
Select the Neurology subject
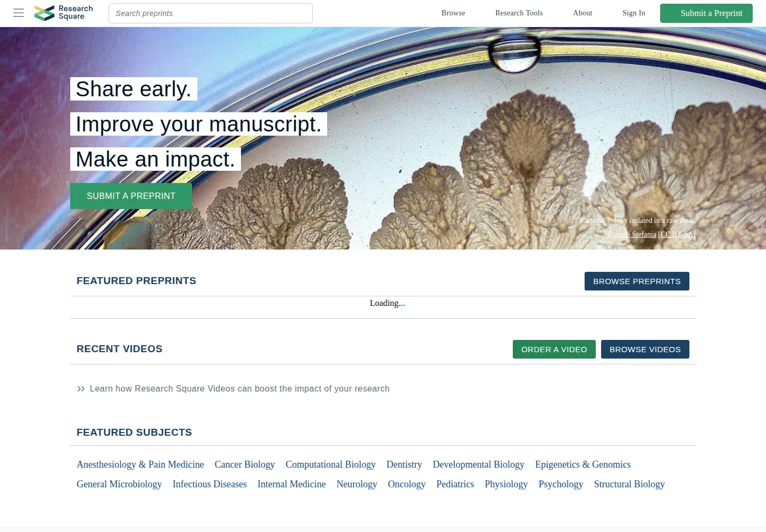tap(357, 484)
